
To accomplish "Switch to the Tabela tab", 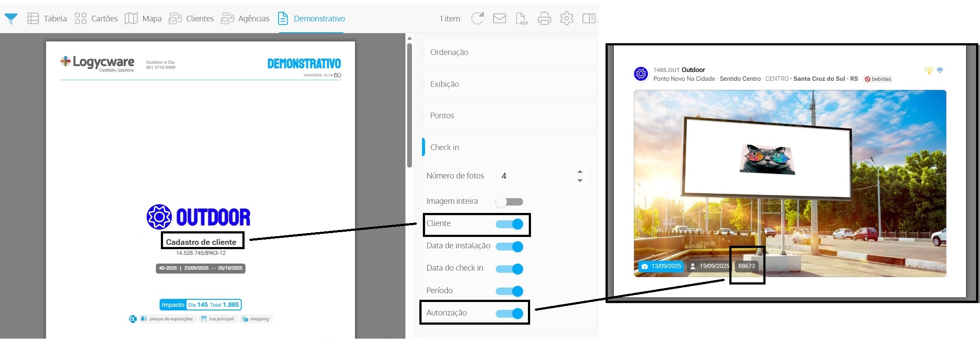I will (47, 18).
